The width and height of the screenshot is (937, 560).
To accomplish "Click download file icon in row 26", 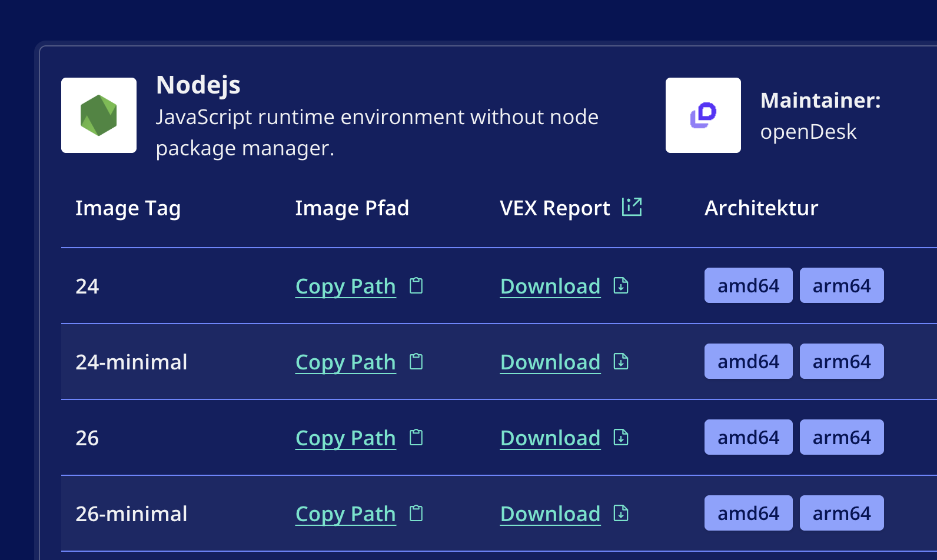I will (621, 438).
